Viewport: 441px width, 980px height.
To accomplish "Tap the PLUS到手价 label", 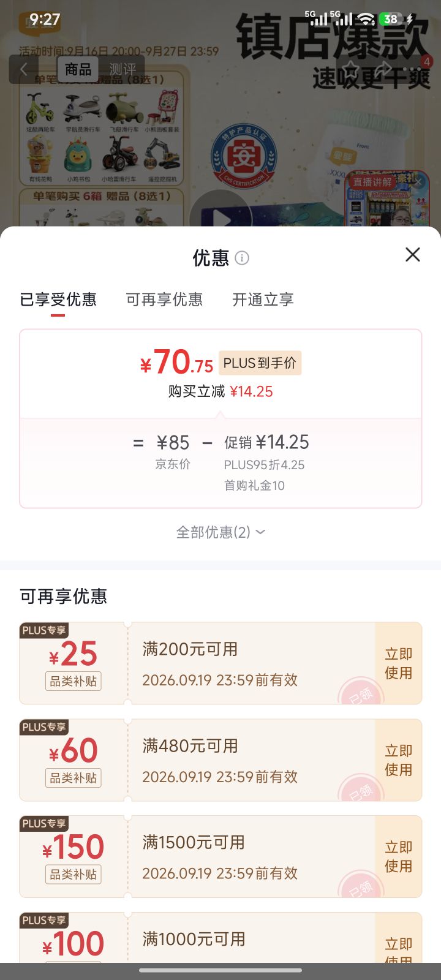I will [x=260, y=363].
